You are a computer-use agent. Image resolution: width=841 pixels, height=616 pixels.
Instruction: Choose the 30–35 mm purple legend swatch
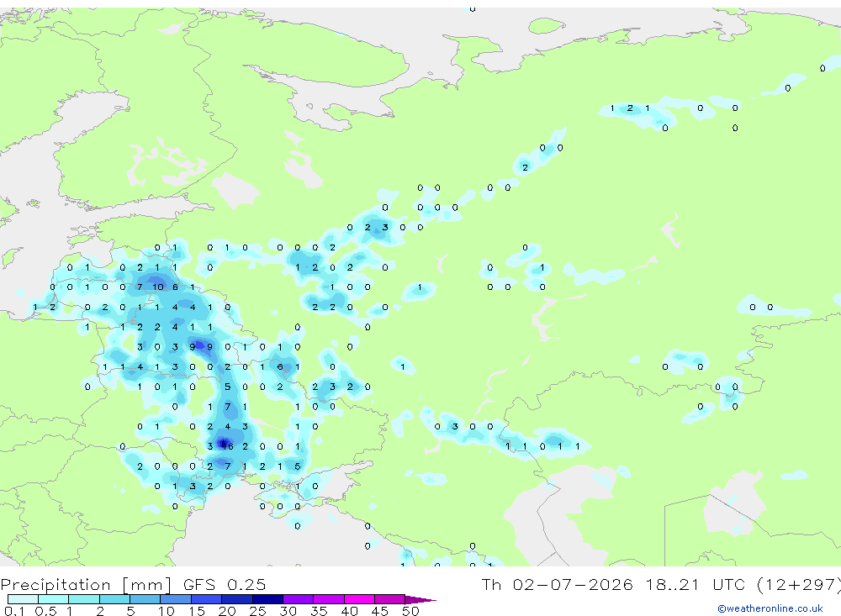click(x=298, y=599)
